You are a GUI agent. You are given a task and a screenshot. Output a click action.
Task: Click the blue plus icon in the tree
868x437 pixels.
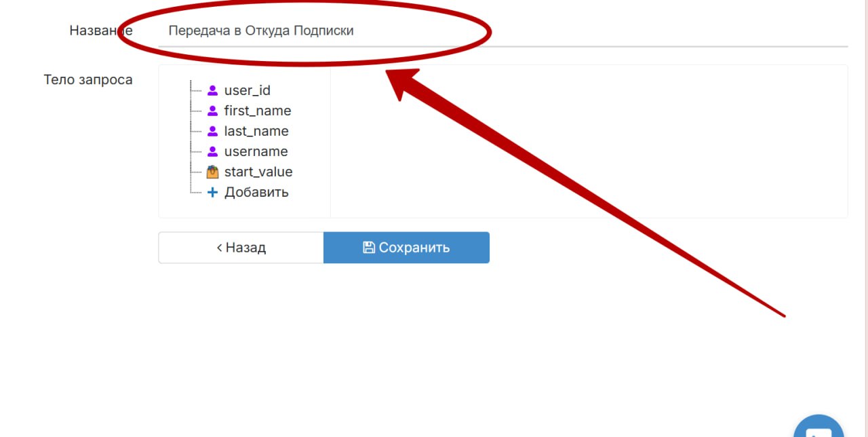(x=212, y=192)
